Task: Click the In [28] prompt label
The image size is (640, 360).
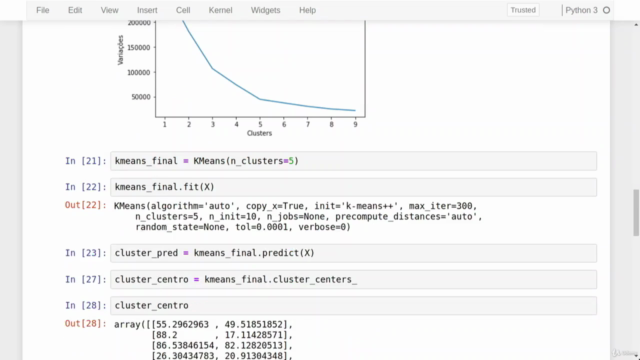Action: pos(86,306)
